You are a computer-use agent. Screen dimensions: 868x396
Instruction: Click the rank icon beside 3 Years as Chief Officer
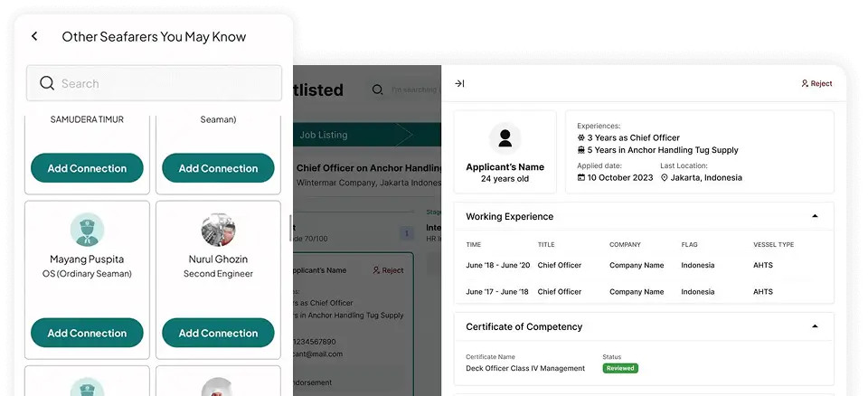pos(581,137)
